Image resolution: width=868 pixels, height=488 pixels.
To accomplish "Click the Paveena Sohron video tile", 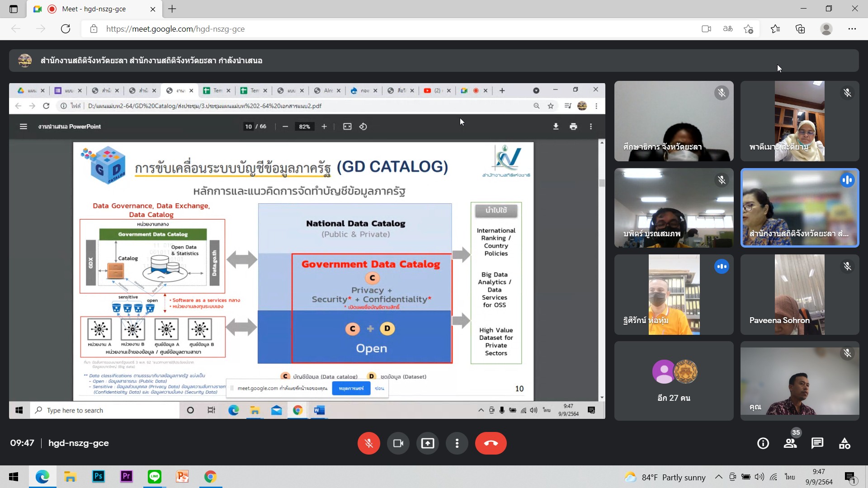I will pyautogui.click(x=800, y=295).
